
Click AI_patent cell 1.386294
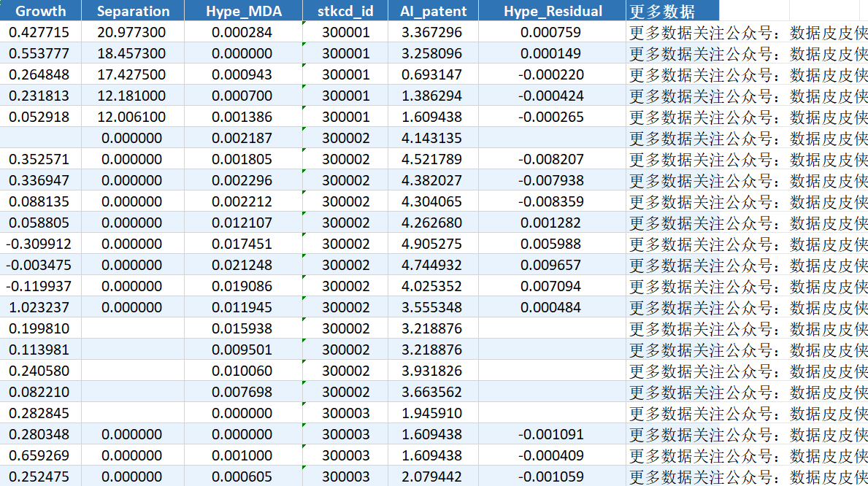click(433, 95)
